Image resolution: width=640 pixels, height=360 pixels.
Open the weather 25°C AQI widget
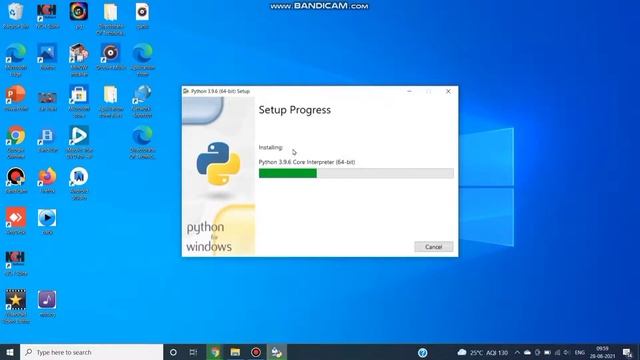point(482,352)
